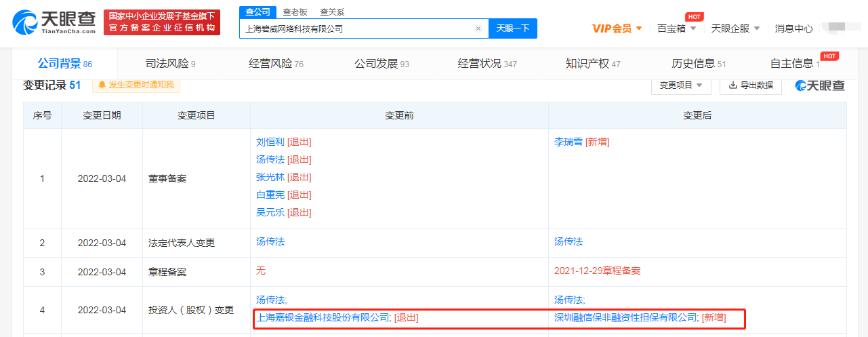Screen dimensions: 868x337
Task: Click the 变更日期 column header
Action: tap(102, 115)
